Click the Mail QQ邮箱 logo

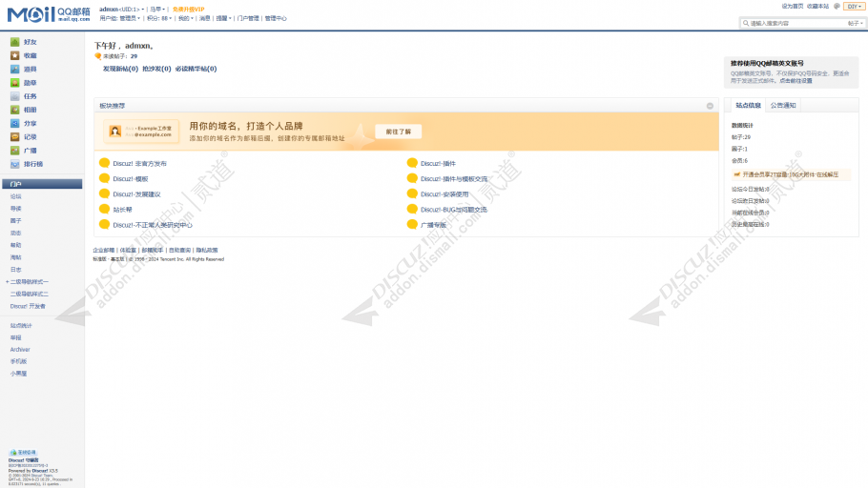click(48, 14)
